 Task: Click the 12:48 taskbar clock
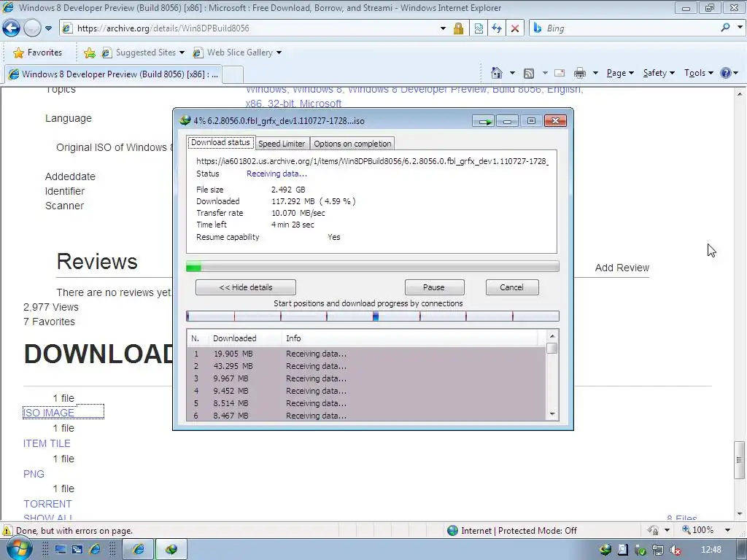711,550
